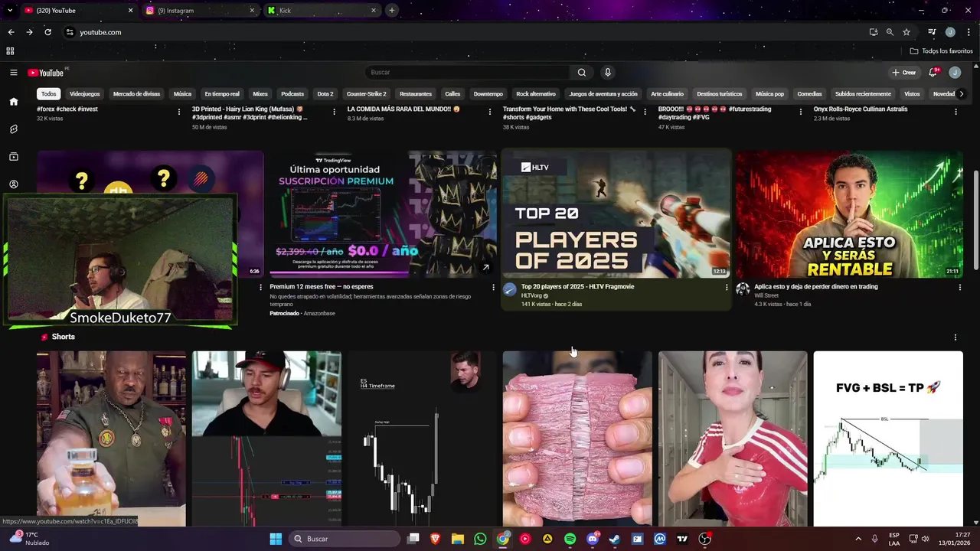The image size is (980, 551).
Task: Open the browser apps grid shortcut
Action: (10, 51)
